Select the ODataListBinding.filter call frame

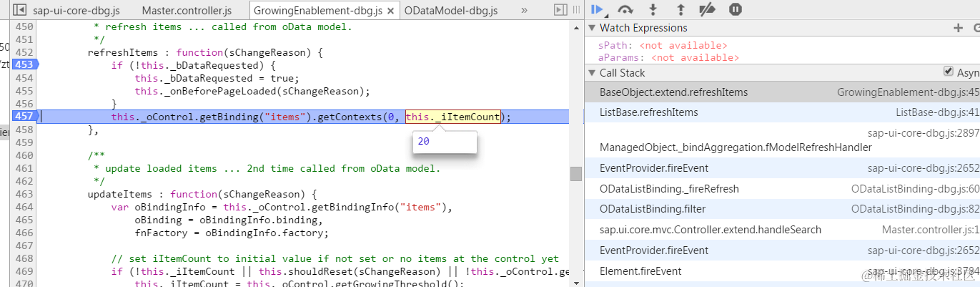click(782, 210)
